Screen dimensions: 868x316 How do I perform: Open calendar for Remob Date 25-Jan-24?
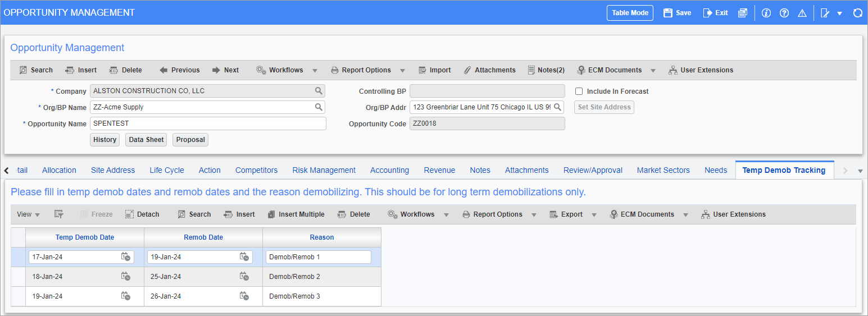tap(244, 276)
